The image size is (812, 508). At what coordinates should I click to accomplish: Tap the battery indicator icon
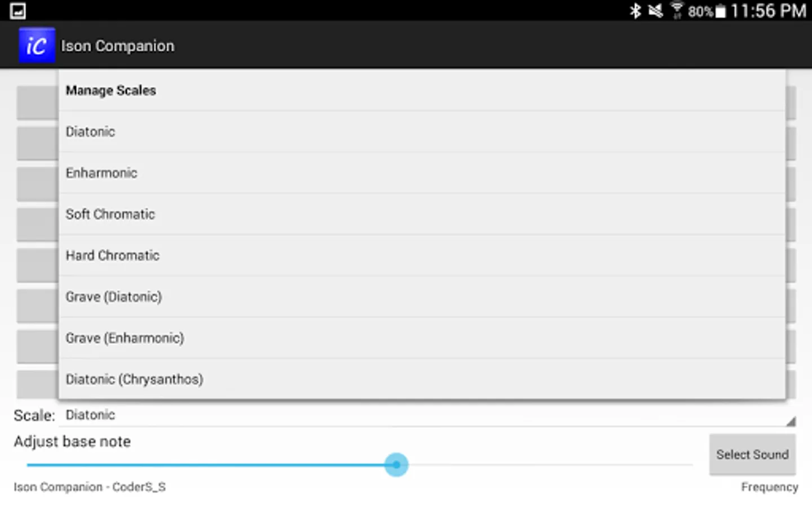721,11
